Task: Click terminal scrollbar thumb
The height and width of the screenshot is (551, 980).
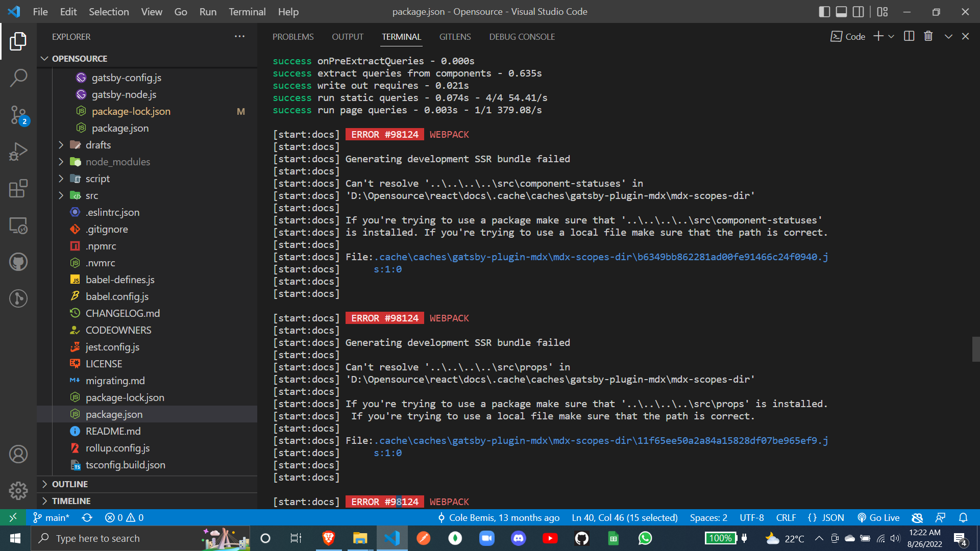Action: pos(976,349)
